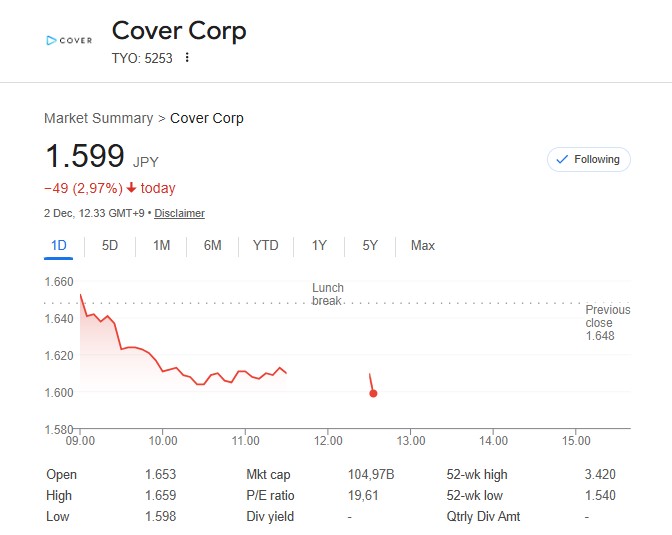Open the three-dot options menu
Viewport: 672px width, 535px height.
(x=187, y=57)
